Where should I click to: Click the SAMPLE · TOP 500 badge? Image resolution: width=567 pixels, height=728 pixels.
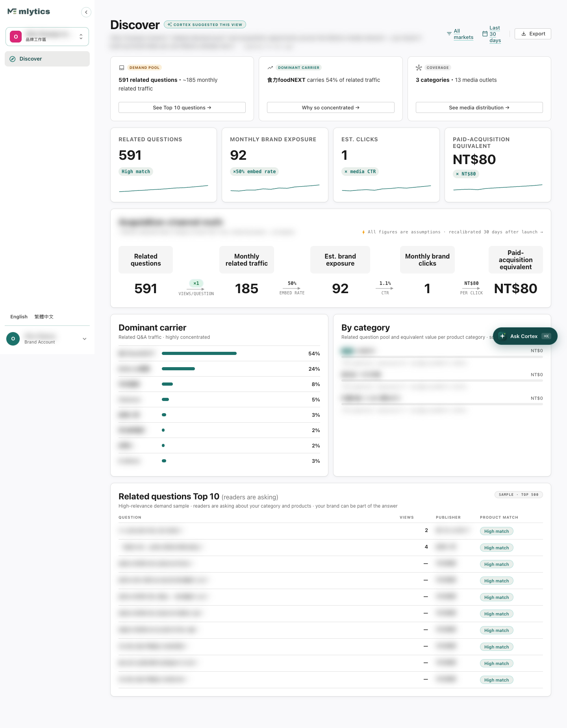point(519,495)
